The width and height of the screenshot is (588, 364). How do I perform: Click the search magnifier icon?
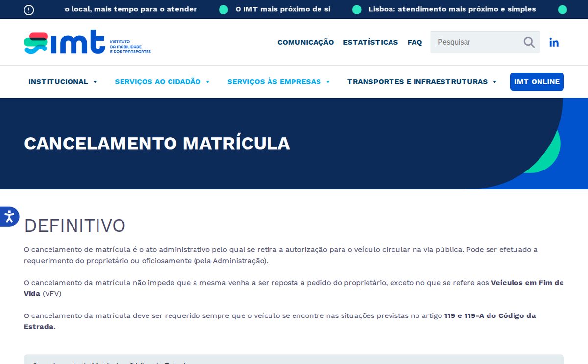tap(529, 42)
